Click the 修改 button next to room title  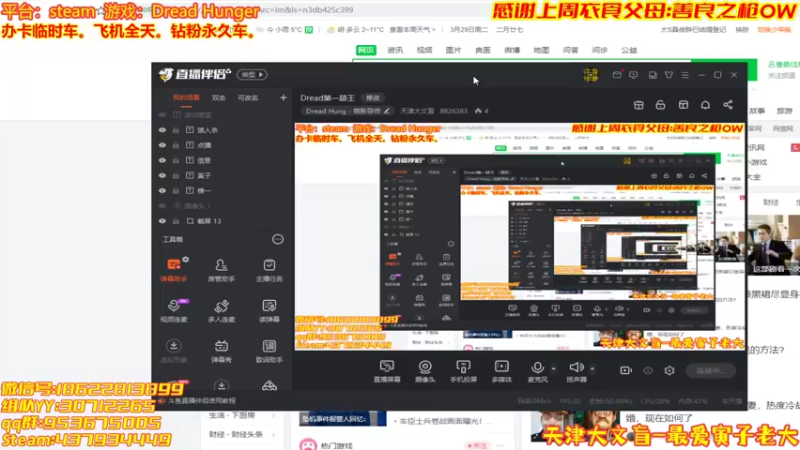373,97
